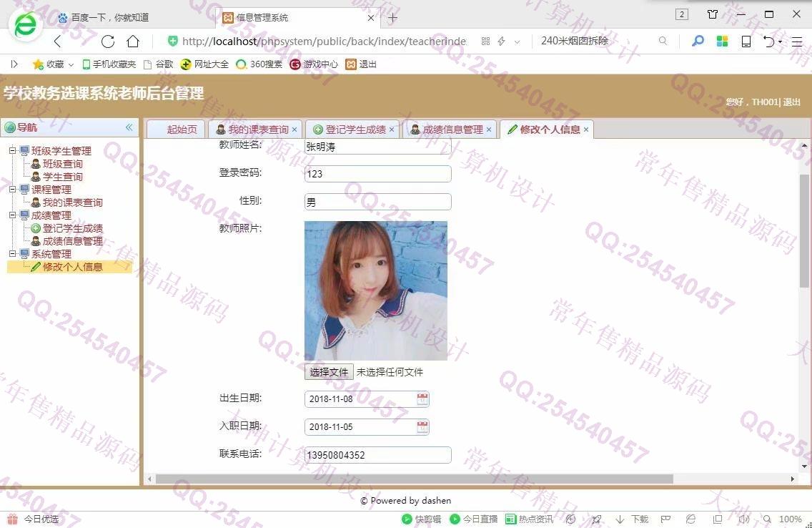Click the 登录密码 input field
The image size is (812, 528).
click(378, 174)
